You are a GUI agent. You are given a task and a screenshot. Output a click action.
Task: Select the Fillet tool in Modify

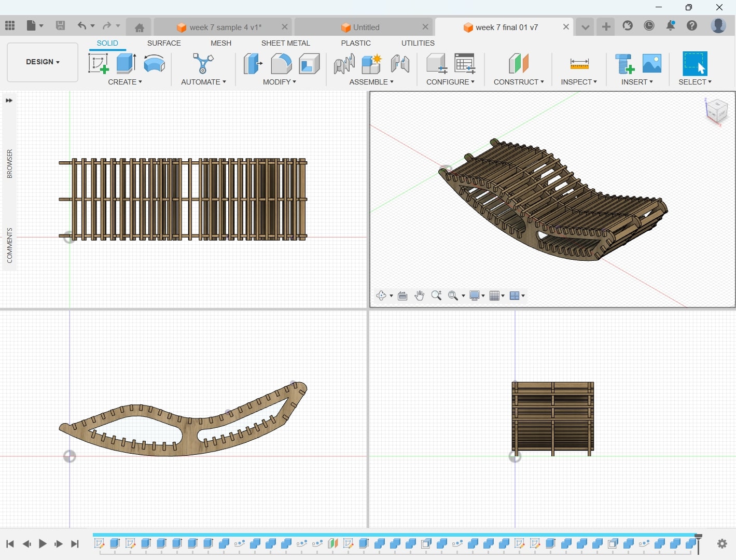(281, 64)
